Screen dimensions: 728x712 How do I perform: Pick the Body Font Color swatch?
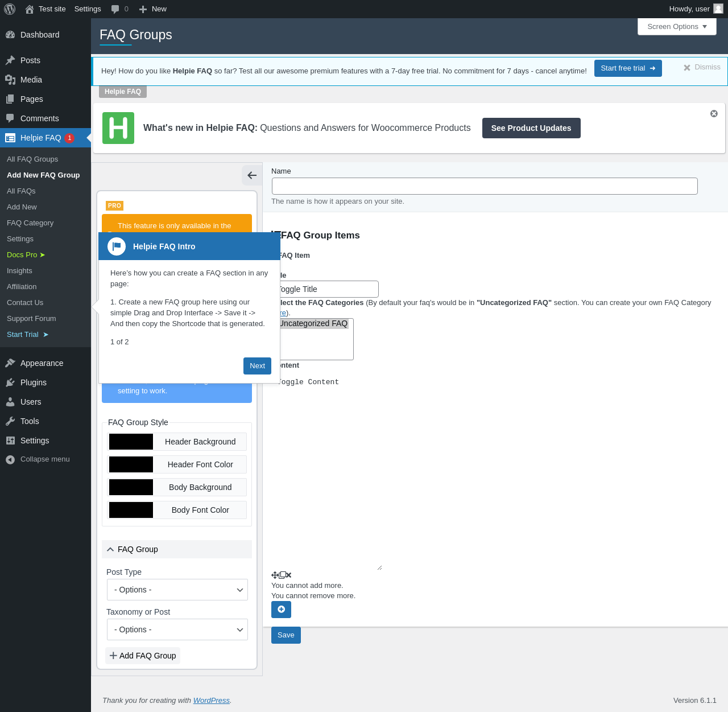[x=131, y=510]
